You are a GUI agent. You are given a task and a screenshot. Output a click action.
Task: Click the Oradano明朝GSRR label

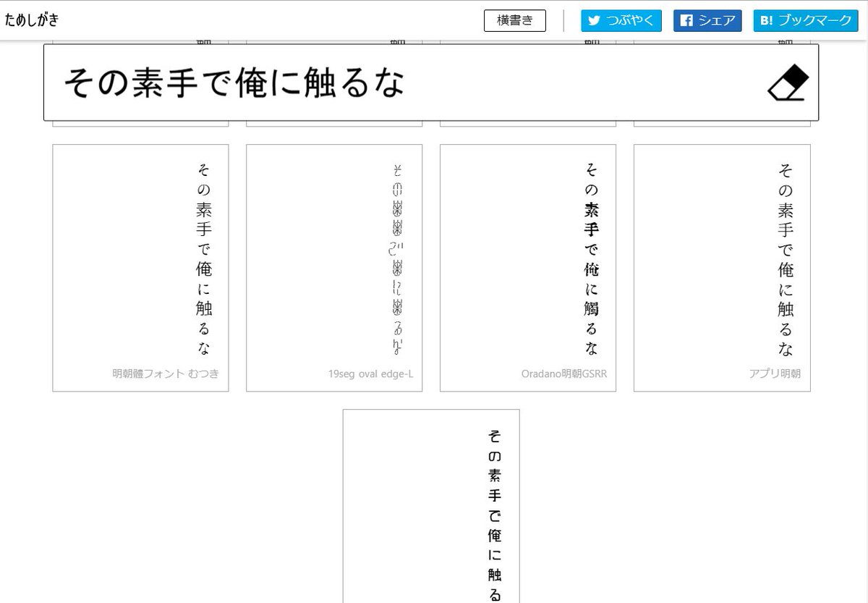coord(564,374)
